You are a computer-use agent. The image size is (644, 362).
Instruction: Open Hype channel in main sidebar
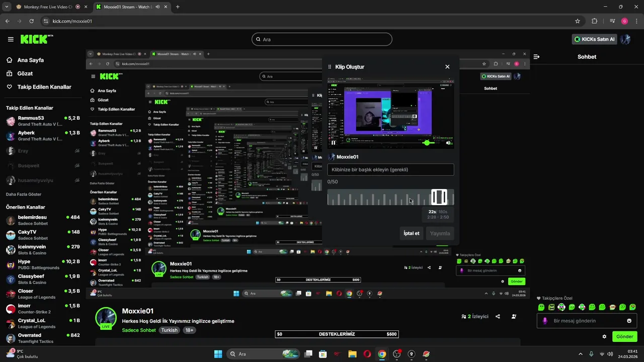pyautogui.click(x=43, y=264)
